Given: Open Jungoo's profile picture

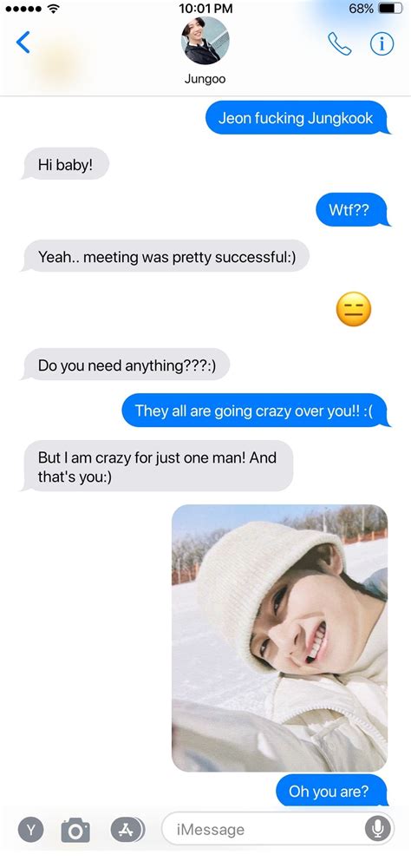Looking at the screenshot, I should tap(205, 41).
